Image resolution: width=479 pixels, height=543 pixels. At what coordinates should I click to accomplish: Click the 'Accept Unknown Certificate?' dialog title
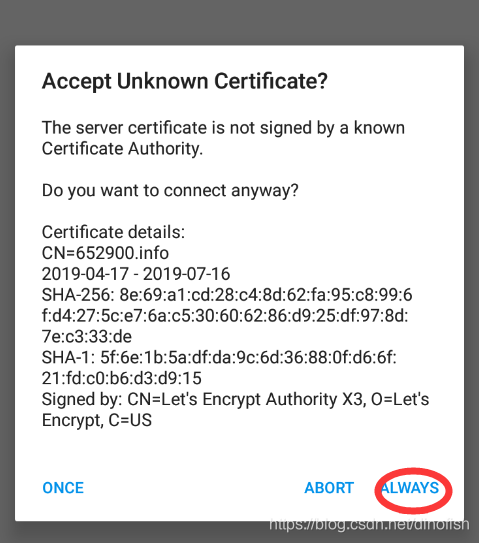(185, 82)
